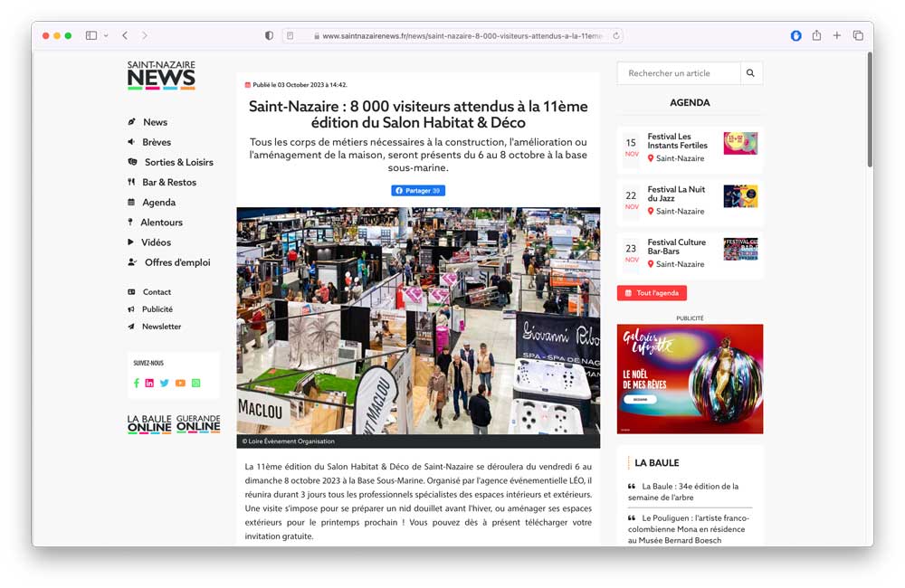
Task: Select Offres d'emploi in sidebar
Action: pos(176,262)
